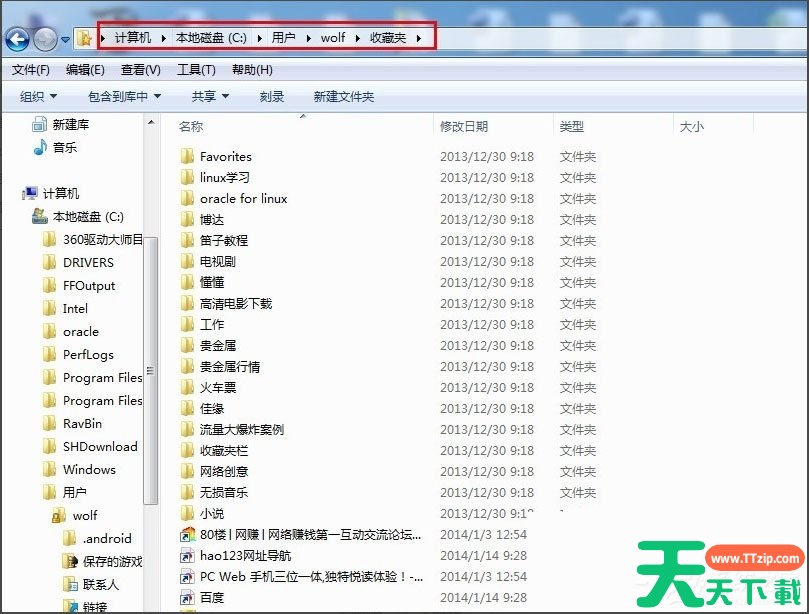Select 本地磁盘 (C:) in the address breadcrumb
The width and height of the screenshot is (809, 614).
[x=211, y=38]
